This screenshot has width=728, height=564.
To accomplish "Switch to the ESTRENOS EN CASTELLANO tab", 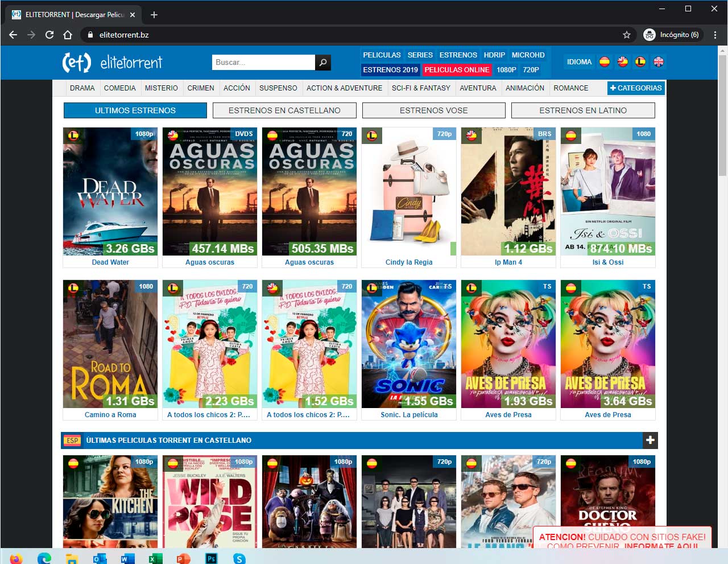I will coord(284,110).
